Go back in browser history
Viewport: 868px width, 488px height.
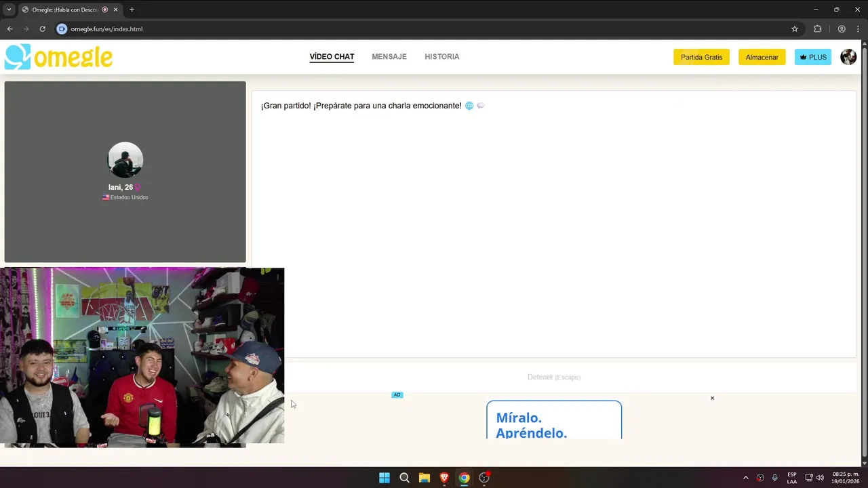9,29
